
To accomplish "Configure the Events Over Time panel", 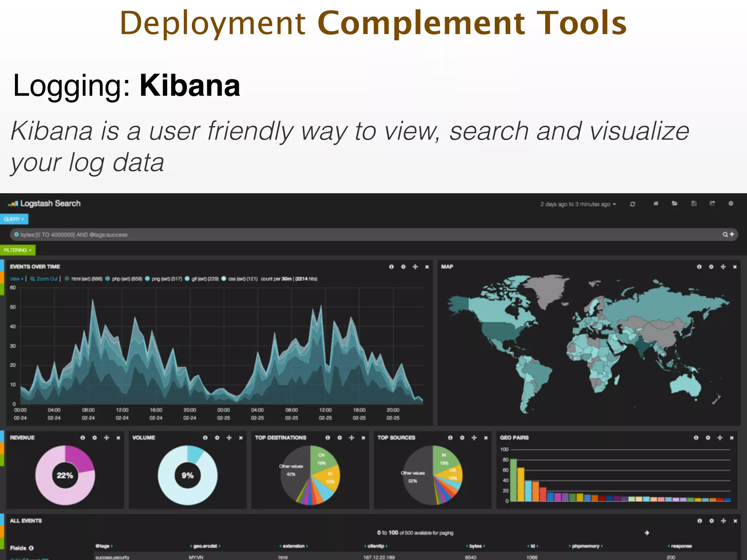I will pos(403,267).
